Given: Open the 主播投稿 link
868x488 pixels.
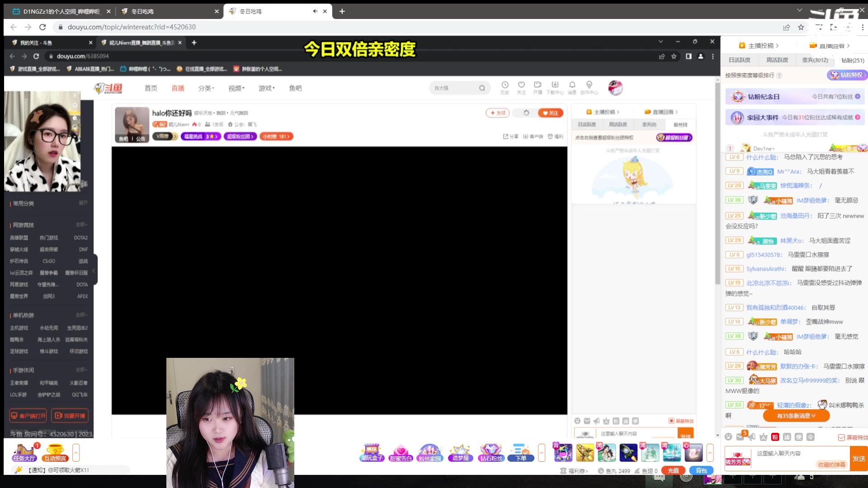Looking at the screenshot, I should click(x=759, y=46).
